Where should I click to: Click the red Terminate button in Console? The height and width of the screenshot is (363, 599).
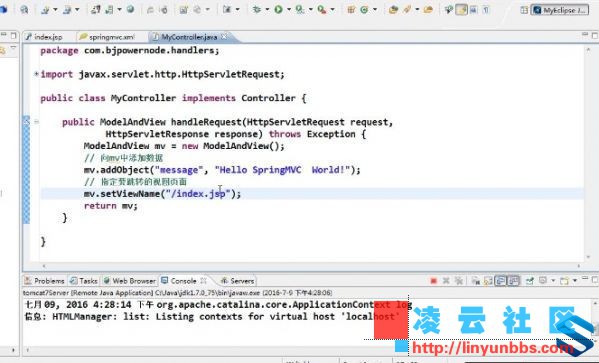pos(433,281)
